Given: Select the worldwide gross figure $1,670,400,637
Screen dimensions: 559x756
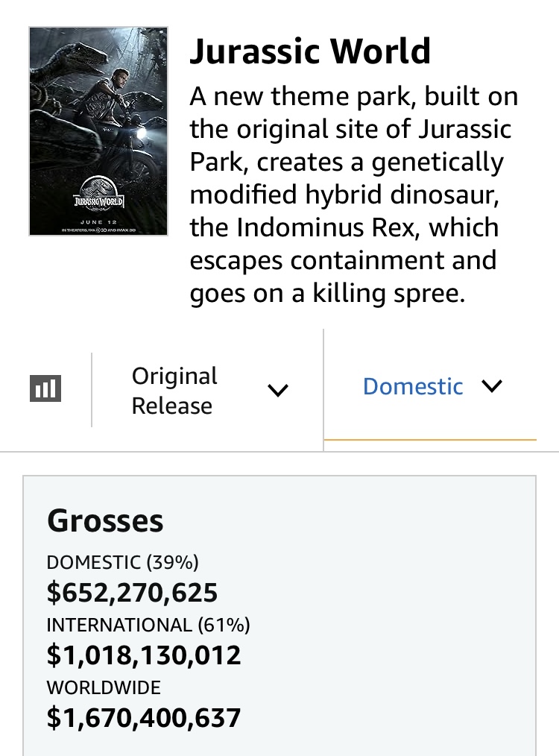Looking at the screenshot, I should tap(144, 717).
